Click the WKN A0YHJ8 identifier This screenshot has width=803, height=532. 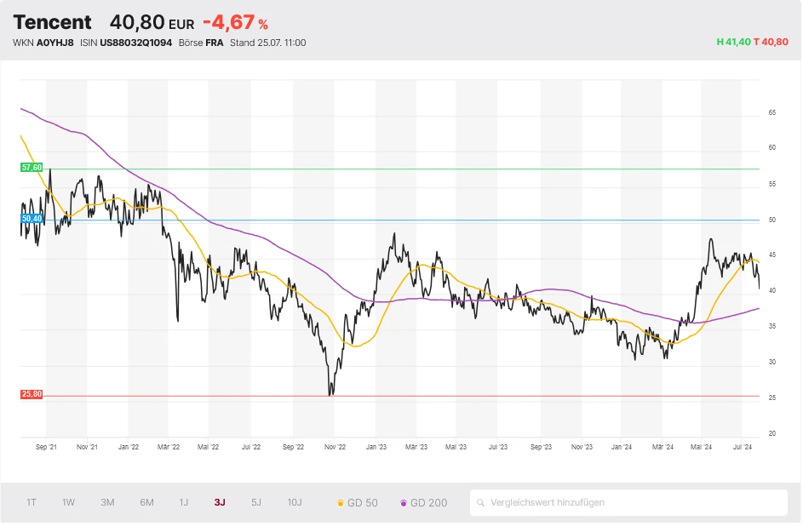point(43,41)
